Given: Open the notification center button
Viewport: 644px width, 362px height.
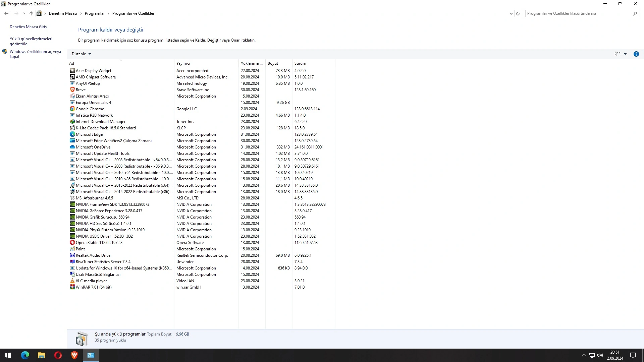Looking at the screenshot, I should pyautogui.click(x=633, y=355).
